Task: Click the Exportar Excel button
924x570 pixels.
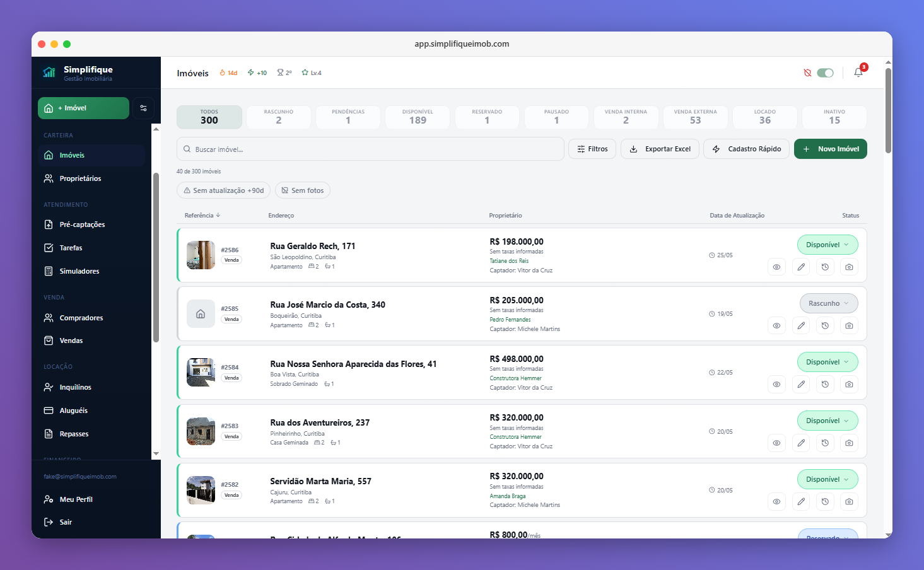Action: point(660,149)
